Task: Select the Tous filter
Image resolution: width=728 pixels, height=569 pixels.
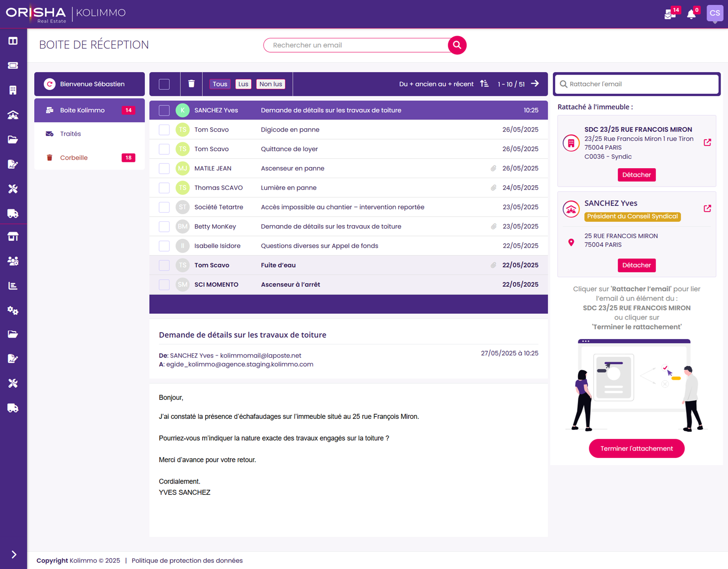Action: click(220, 84)
